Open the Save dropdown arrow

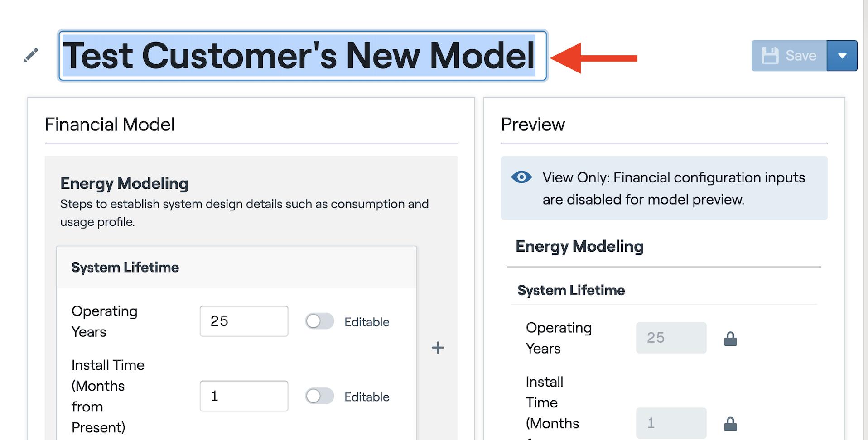click(x=842, y=56)
